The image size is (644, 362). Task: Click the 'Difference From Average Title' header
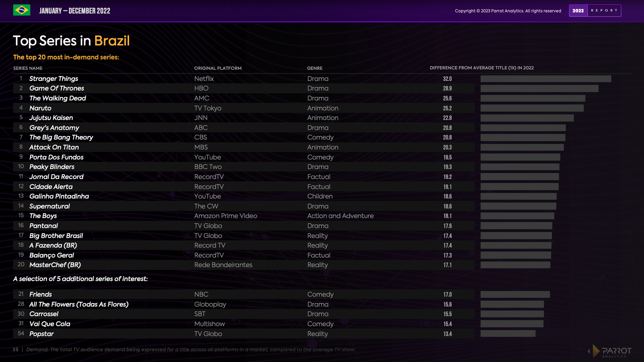click(482, 68)
